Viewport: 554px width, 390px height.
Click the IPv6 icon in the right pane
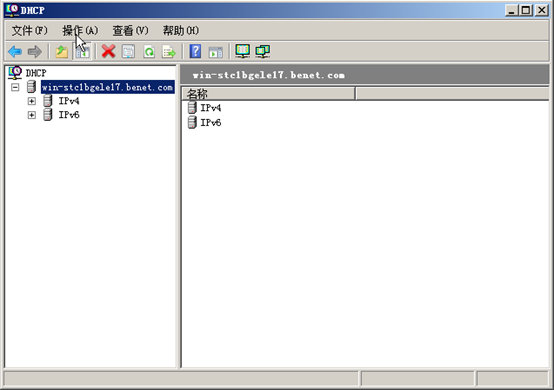[x=192, y=122]
